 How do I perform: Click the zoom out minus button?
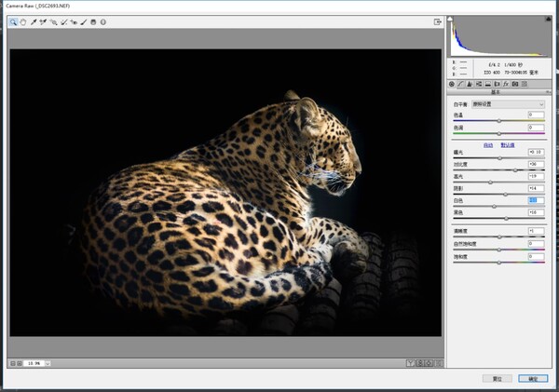pos(13,363)
